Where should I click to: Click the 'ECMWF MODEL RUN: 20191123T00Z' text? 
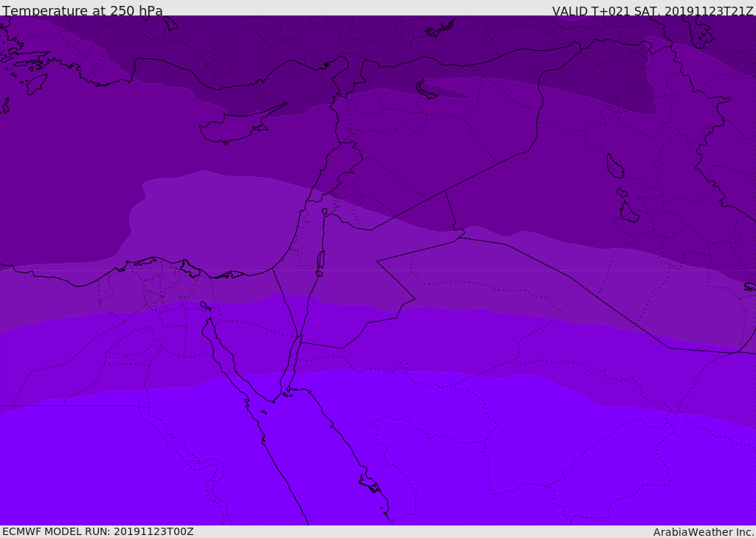pos(98,532)
